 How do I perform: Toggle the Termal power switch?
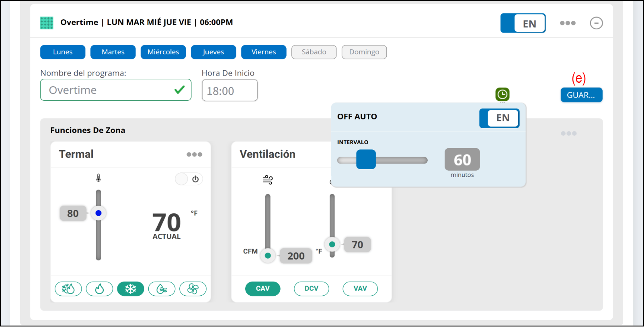coord(189,179)
